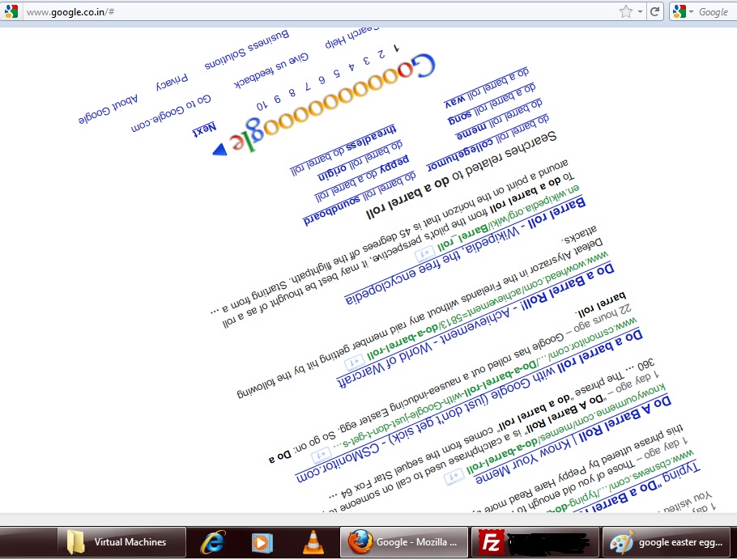Open the 'Privacy' footer link
The width and height of the screenshot is (737, 560).
[172, 82]
